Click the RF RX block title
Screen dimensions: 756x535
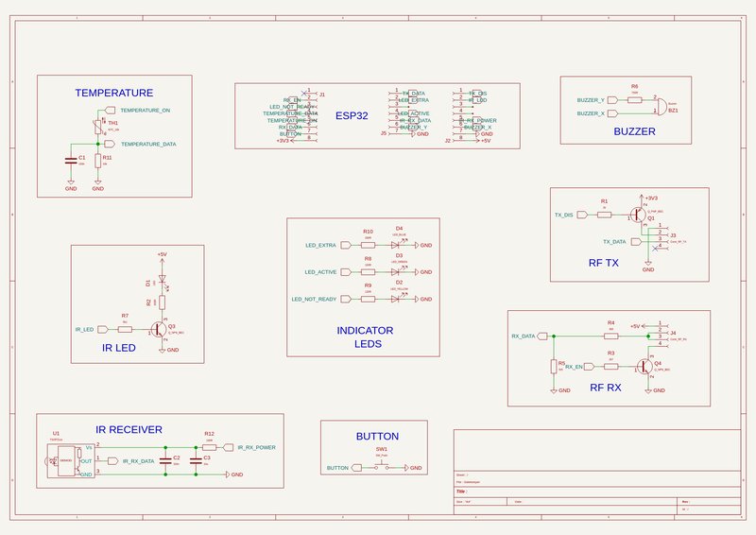[606, 388]
